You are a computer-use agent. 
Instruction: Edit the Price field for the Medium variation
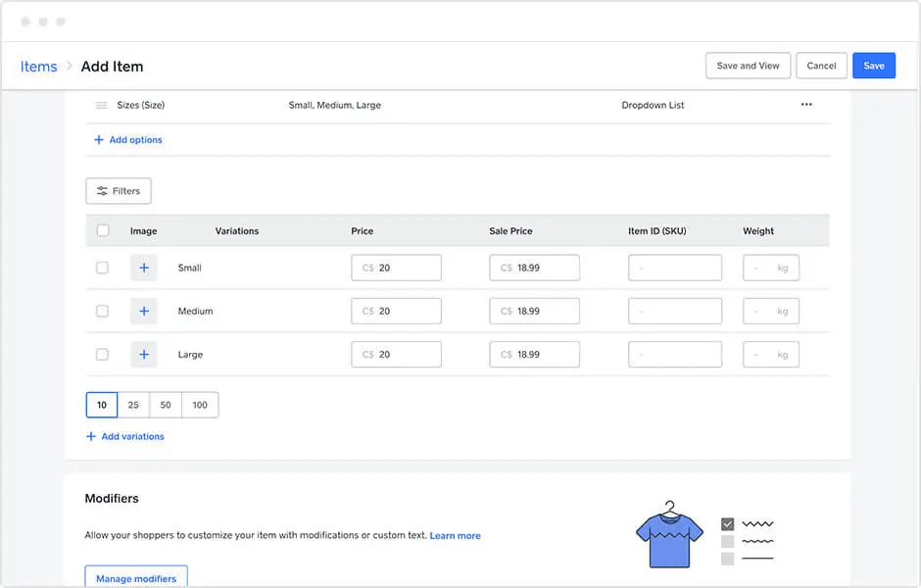[396, 311]
